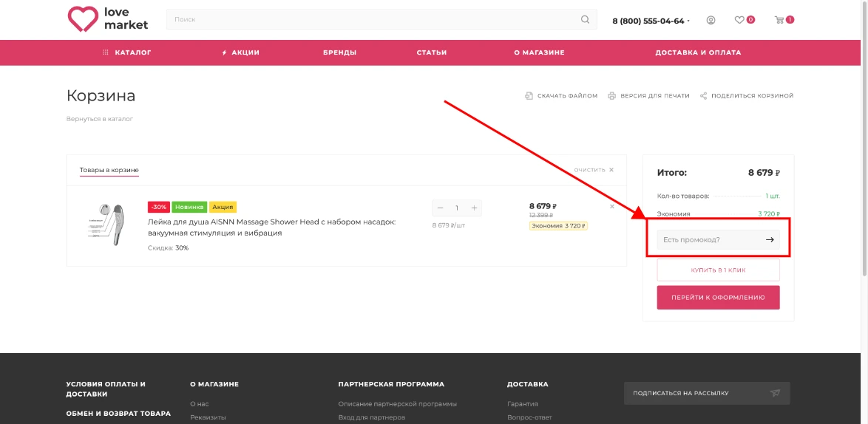The image size is (868, 424).
Task: Decrease quantity with the minus button
Action: click(441, 208)
